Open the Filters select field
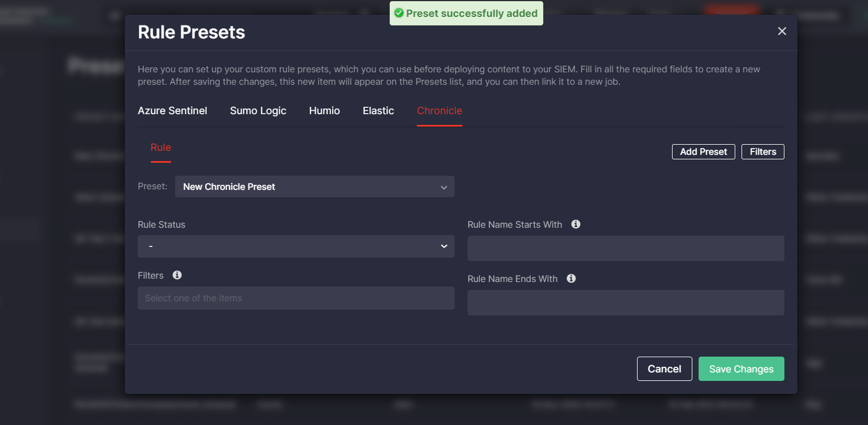The width and height of the screenshot is (868, 425). pyautogui.click(x=296, y=298)
